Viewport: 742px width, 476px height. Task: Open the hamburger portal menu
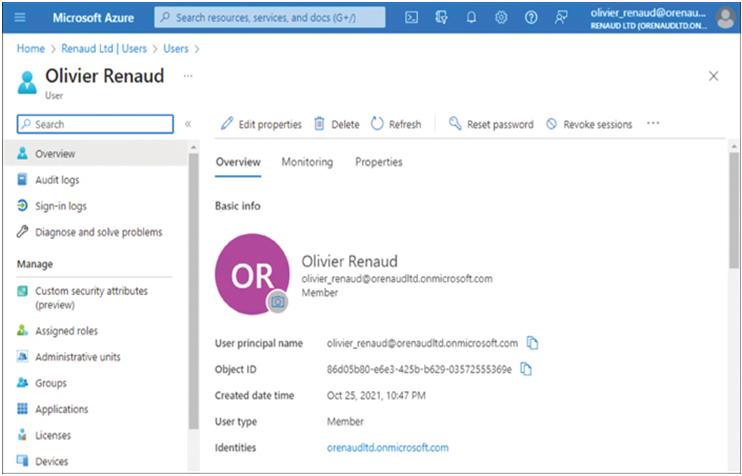click(x=20, y=18)
